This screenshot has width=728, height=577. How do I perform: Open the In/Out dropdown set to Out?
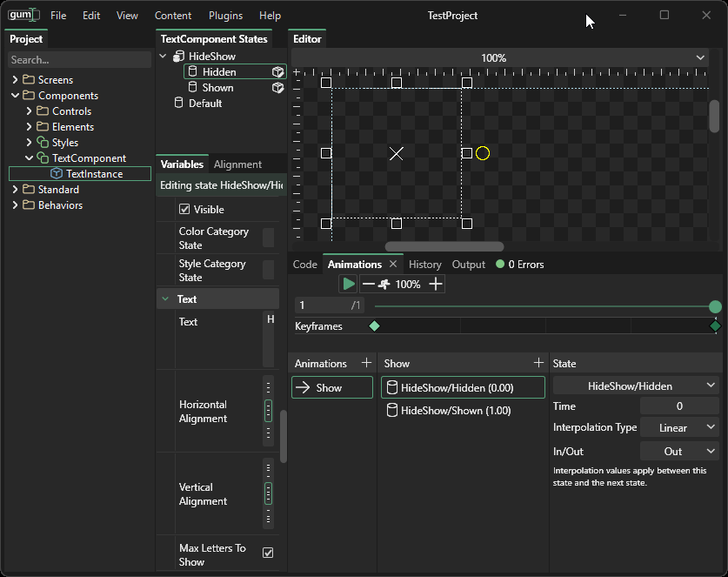[679, 451]
